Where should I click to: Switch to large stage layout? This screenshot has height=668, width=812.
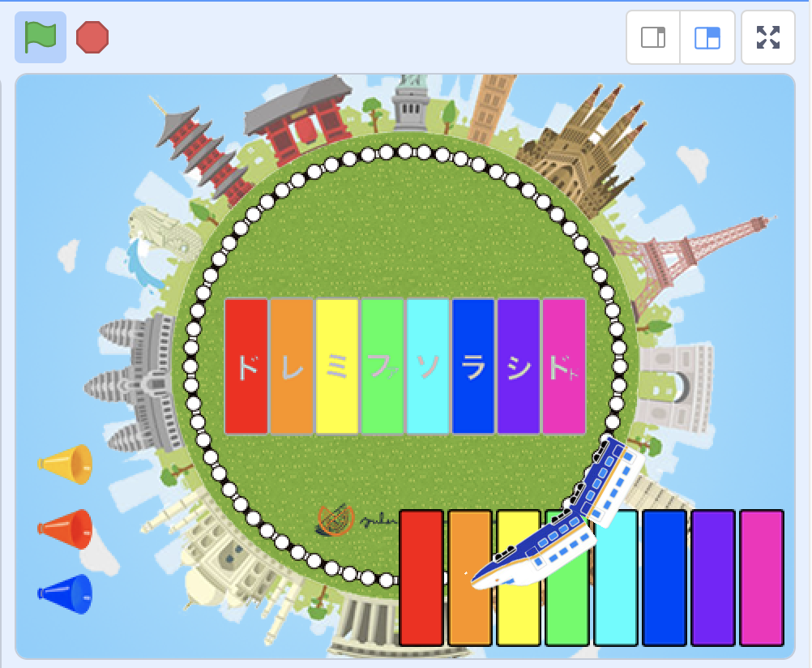point(707,38)
